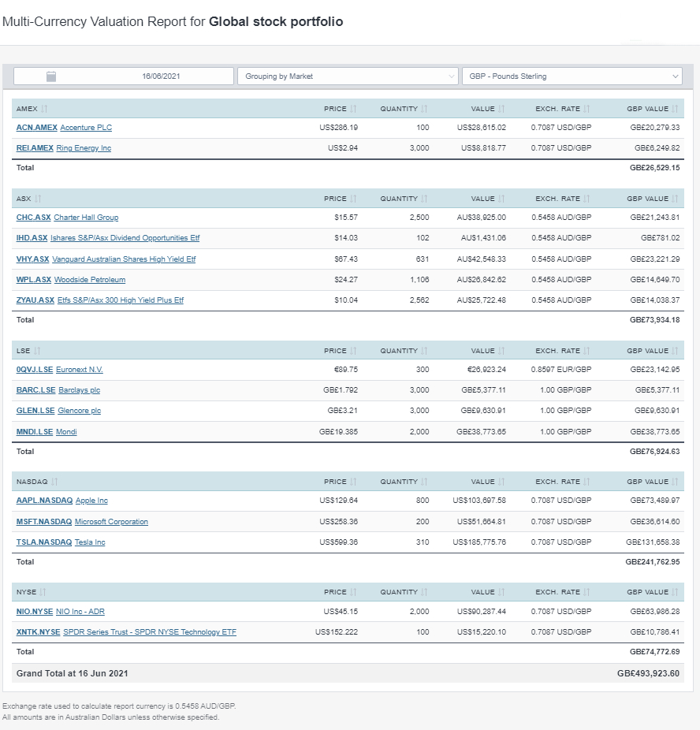Screen dimensions: 700x730
Task: Sort AMEX table by GBP Value
Action: click(675, 109)
